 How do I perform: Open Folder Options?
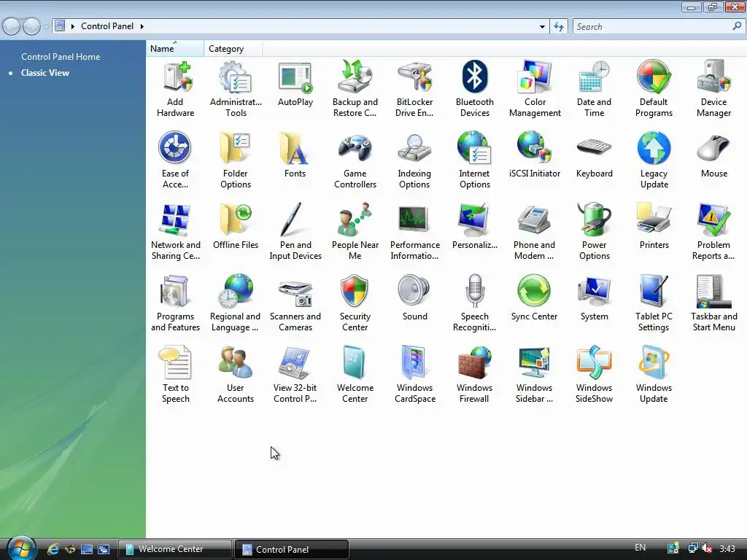236,160
